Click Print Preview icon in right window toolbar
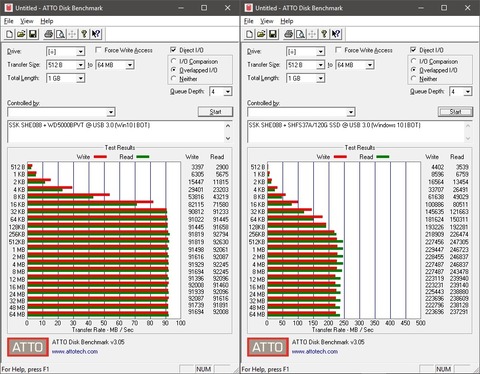Viewport: 480px width, 374px height. (300, 34)
